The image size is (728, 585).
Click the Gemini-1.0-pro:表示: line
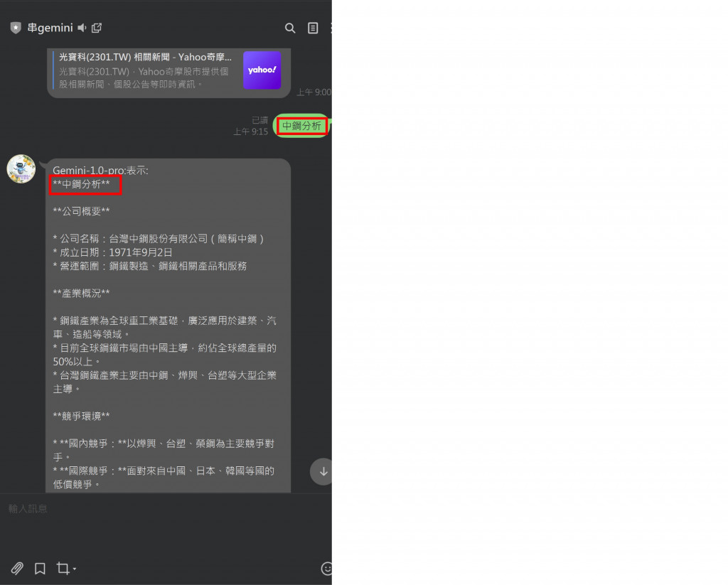pos(100,171)
